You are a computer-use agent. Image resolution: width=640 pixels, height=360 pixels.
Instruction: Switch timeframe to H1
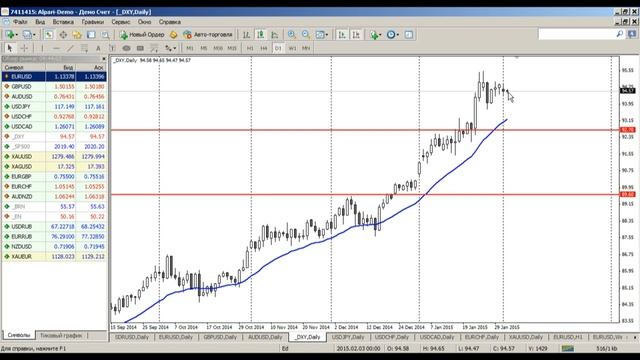coord(250,48)
